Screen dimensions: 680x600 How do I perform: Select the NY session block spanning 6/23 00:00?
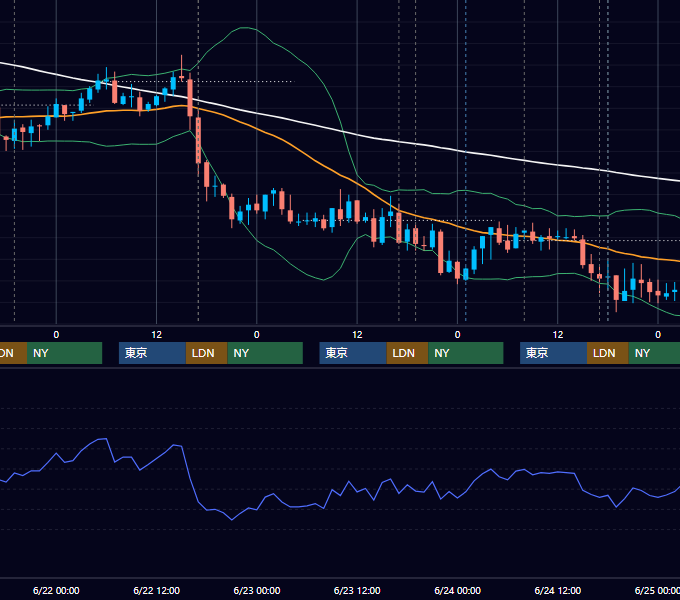265,353
